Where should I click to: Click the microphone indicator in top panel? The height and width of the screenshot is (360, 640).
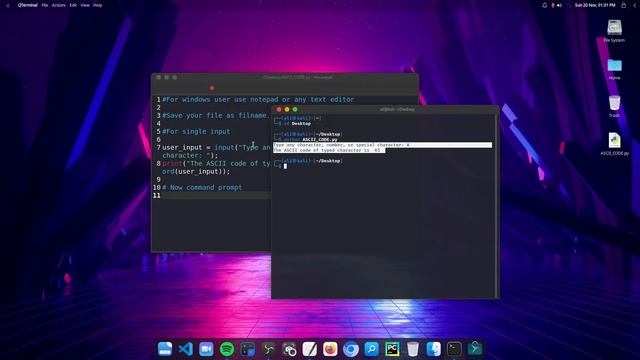point(553,5)
